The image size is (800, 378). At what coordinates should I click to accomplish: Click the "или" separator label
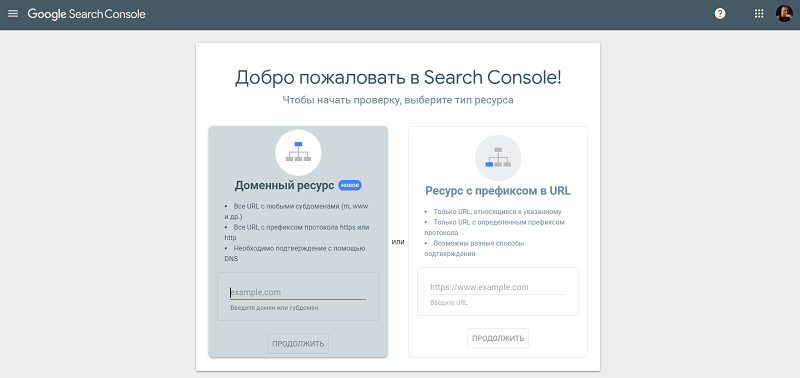point(398,242)
